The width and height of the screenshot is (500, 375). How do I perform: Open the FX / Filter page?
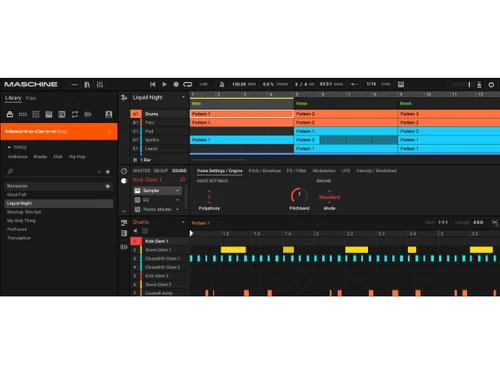[x=297, y=171]
